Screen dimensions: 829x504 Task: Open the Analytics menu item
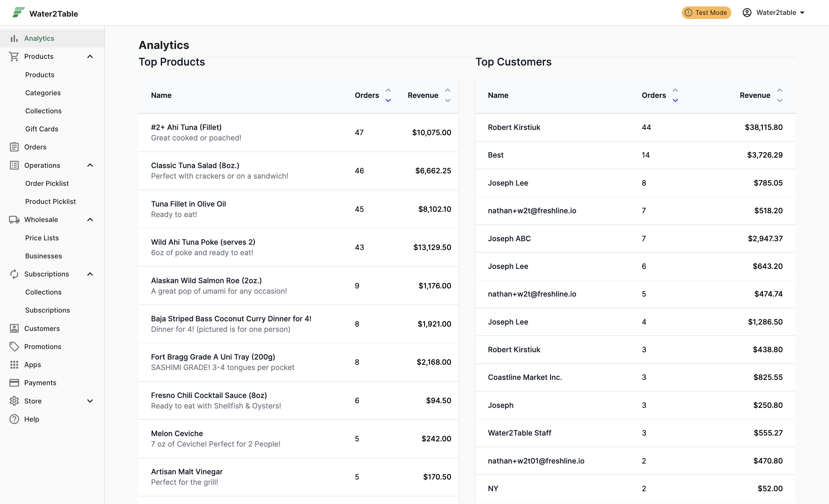[x=52, y=38]
